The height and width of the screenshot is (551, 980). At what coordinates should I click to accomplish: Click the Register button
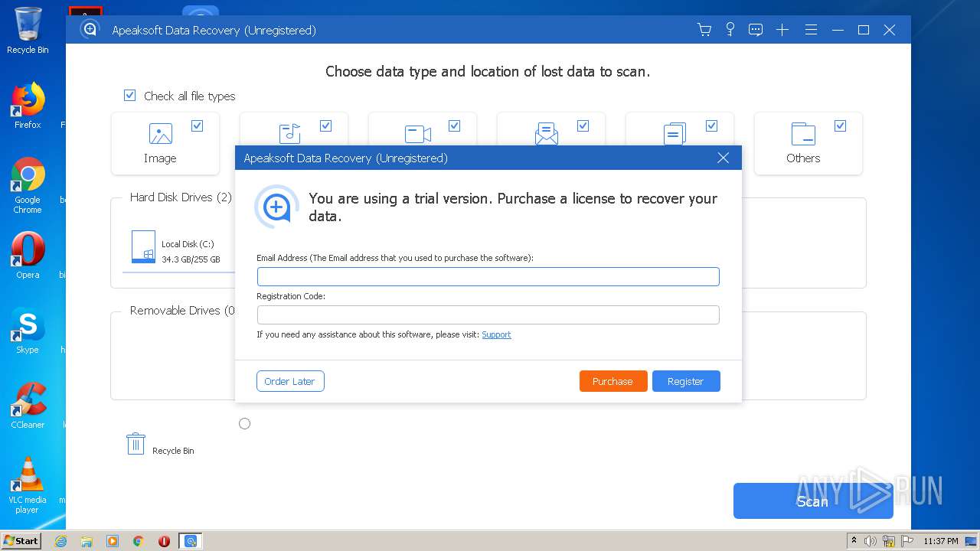[x=686, y=381]
